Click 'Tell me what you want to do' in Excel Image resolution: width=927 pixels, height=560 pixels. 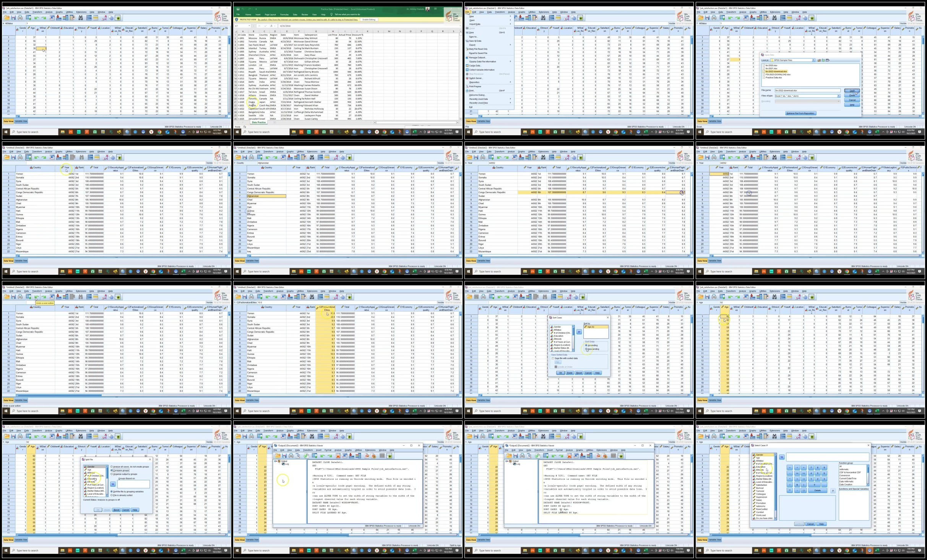pyautogui.click(x=347, y=15)
